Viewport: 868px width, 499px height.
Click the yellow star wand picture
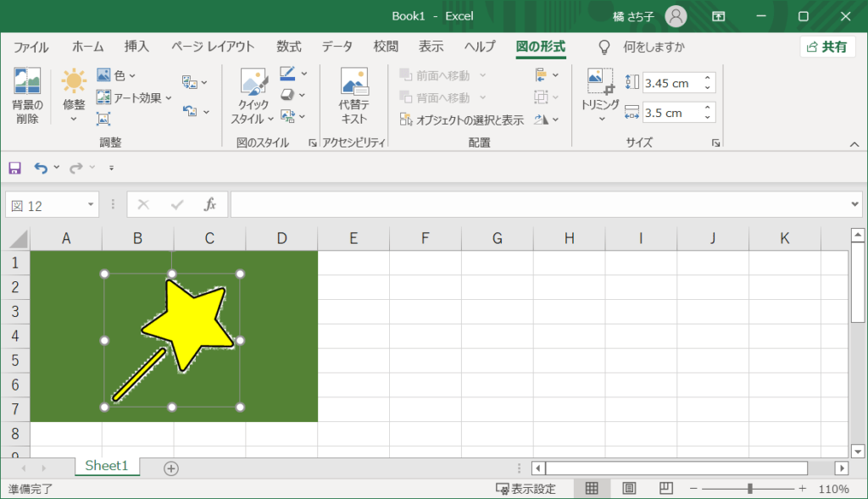pyautogui.click(x=172, y=341)
